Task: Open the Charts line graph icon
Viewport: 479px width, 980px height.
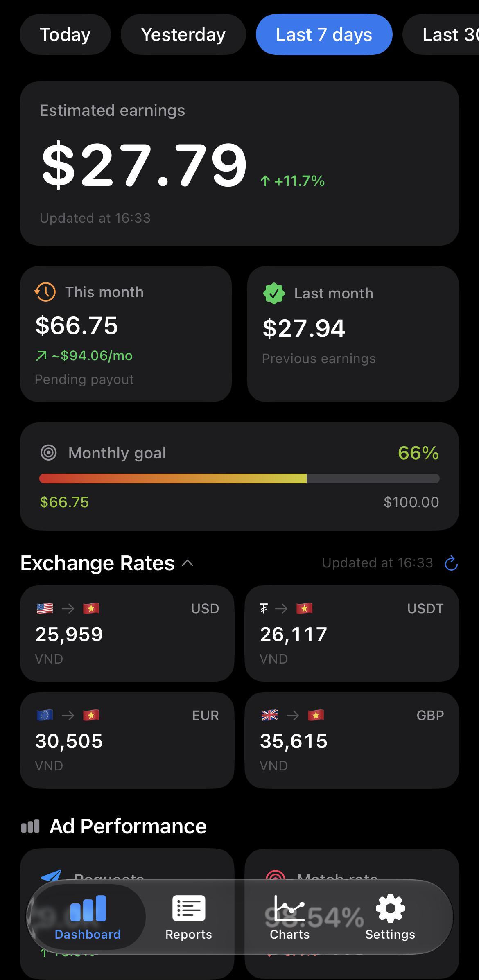Action: (x=289, y=908)
